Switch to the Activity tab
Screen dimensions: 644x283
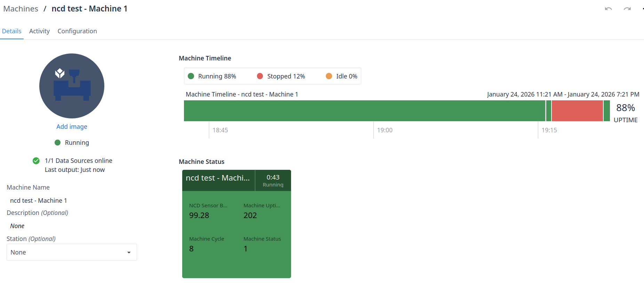pos(39,31)
